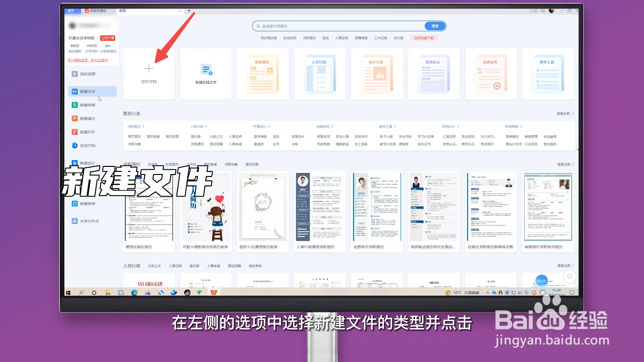Viewport: 644px width, 362px height.
Task: Open Windows Start menu
Action: click(x=68, y=293)
